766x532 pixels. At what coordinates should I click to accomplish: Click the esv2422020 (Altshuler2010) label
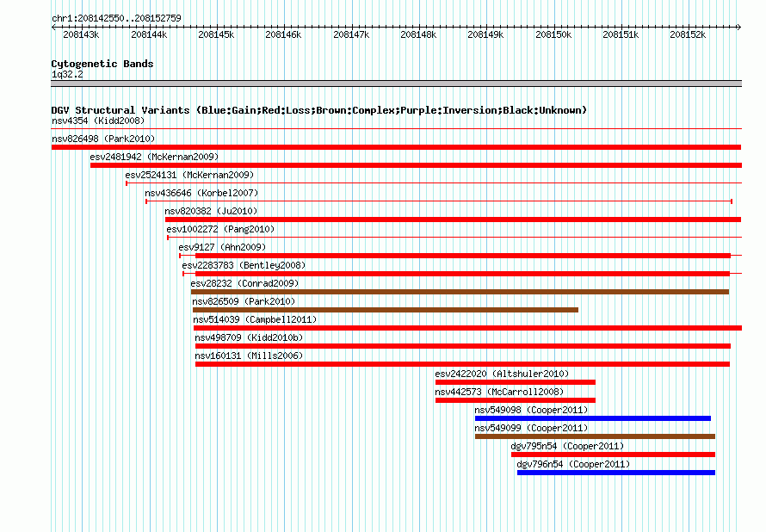502,374
